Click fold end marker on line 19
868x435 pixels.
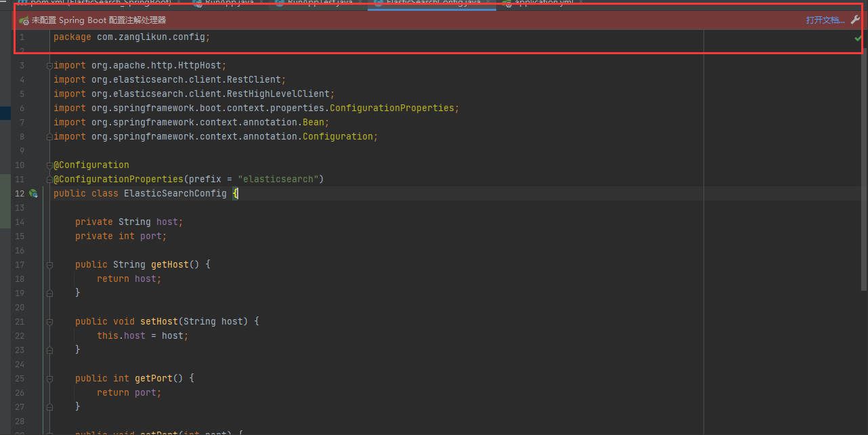pyautogui.click(x=49, y=293)
